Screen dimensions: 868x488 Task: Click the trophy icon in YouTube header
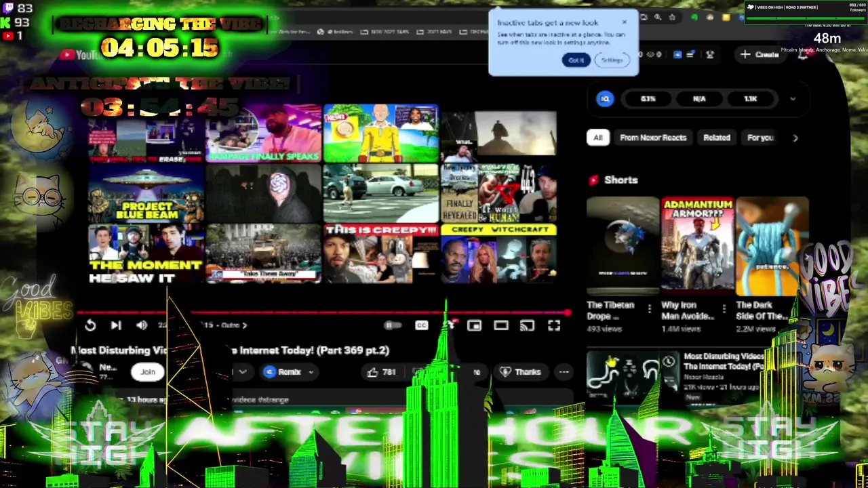[710, 54]
